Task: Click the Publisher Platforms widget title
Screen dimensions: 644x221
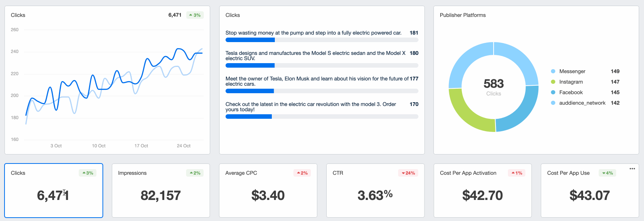Action: [462, 15]
